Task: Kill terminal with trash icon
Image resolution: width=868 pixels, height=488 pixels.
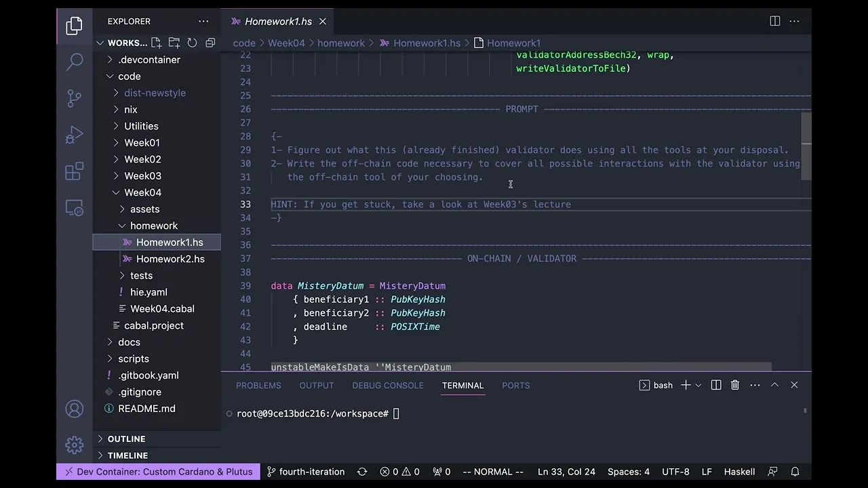Action: point(735,385)
